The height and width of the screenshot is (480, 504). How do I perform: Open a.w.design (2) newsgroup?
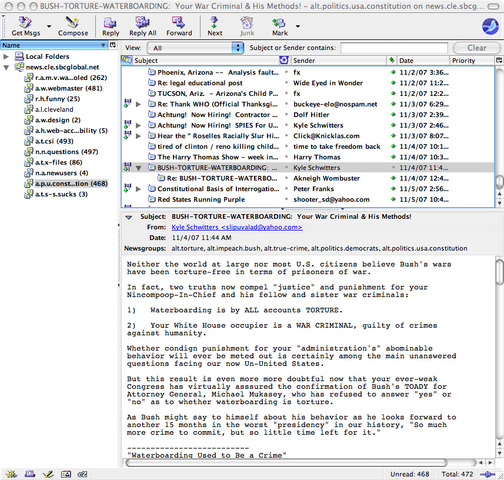tap(53, 120)
